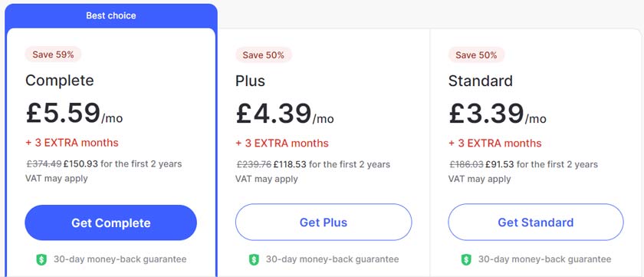This screenshot has width=644, height=277.
Task: Click the £4.39/mo price
Action: tap(284, 114)
